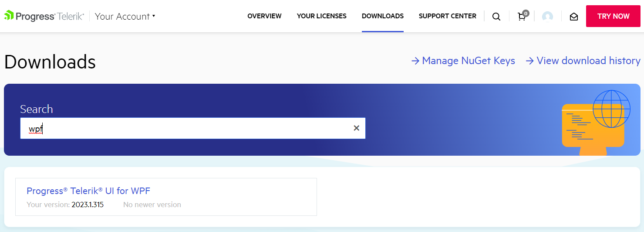
Task: Click the Progress Telerik logo
Action: tap(44, 16)
